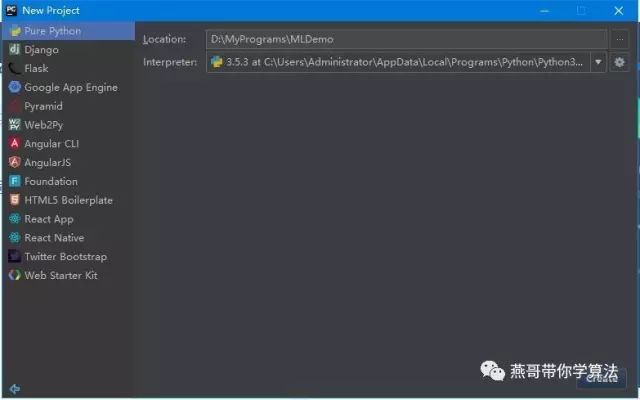The image size is (640, 400).
Task: Select the React Native icon
Action: point(15,237)
